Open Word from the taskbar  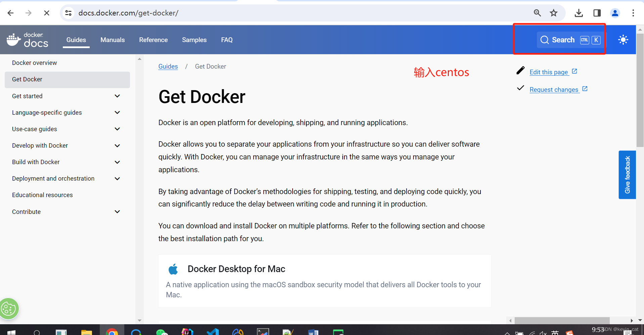(313, 332)
